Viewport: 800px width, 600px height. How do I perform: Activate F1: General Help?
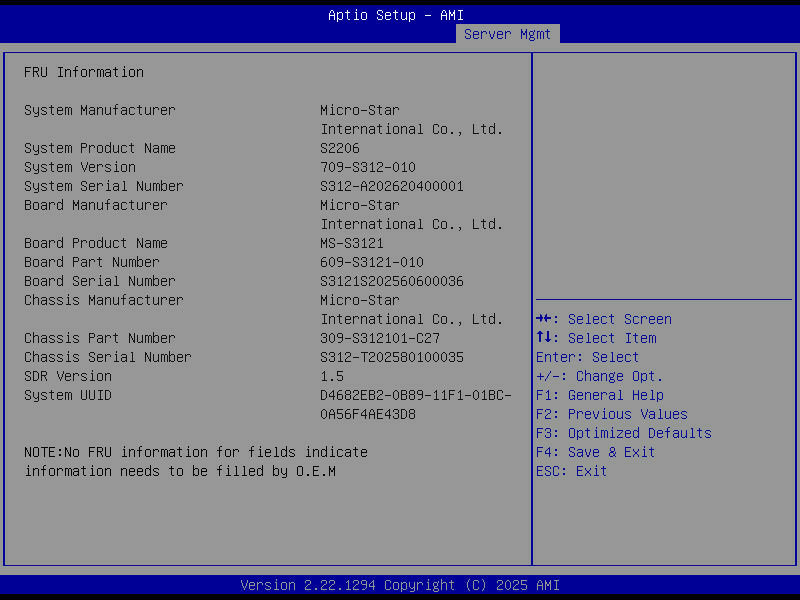pyautogui.click(x=596, y=394)
